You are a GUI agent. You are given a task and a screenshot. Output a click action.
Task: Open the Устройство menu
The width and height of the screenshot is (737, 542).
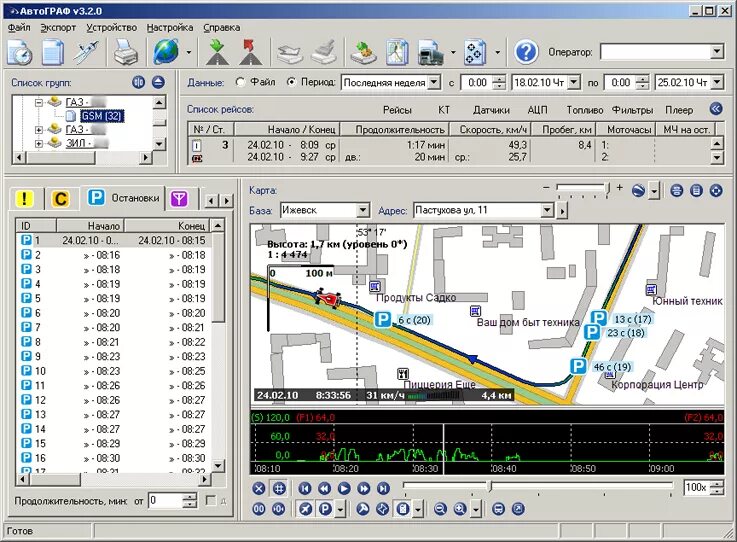111,28
